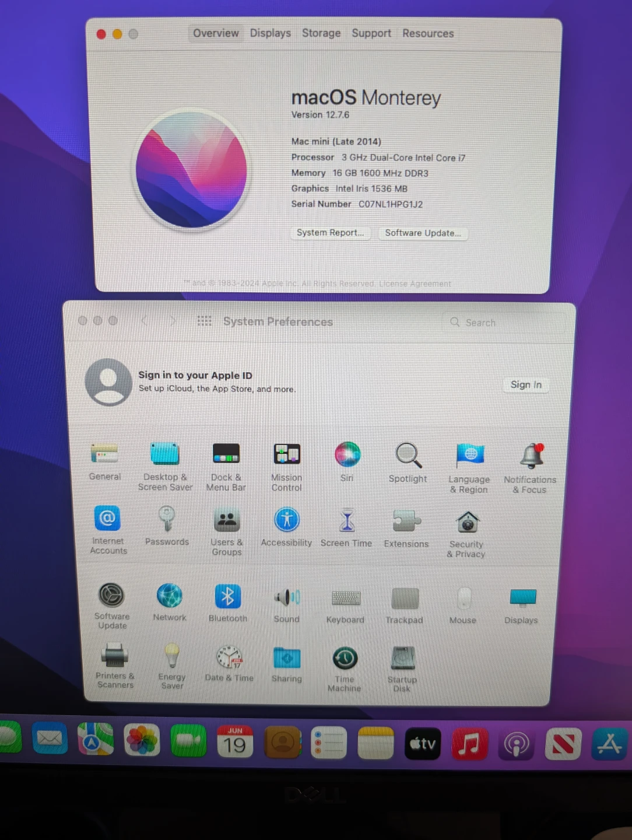Show all preferences grid button
The image size is (632, 840).
tap(205, 321)
